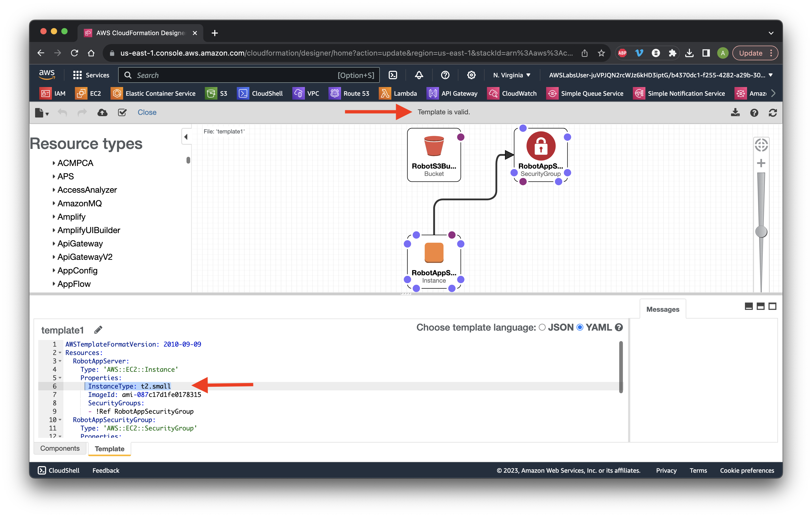
Task: Click the Resource types panel scrollbar
Action: pyautogui.click(x=188, y=160)
